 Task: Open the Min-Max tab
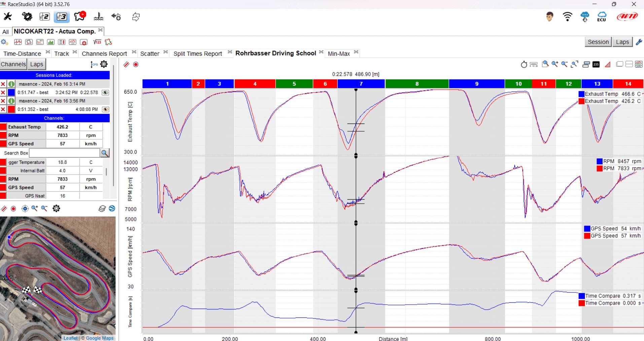[339, 54]
